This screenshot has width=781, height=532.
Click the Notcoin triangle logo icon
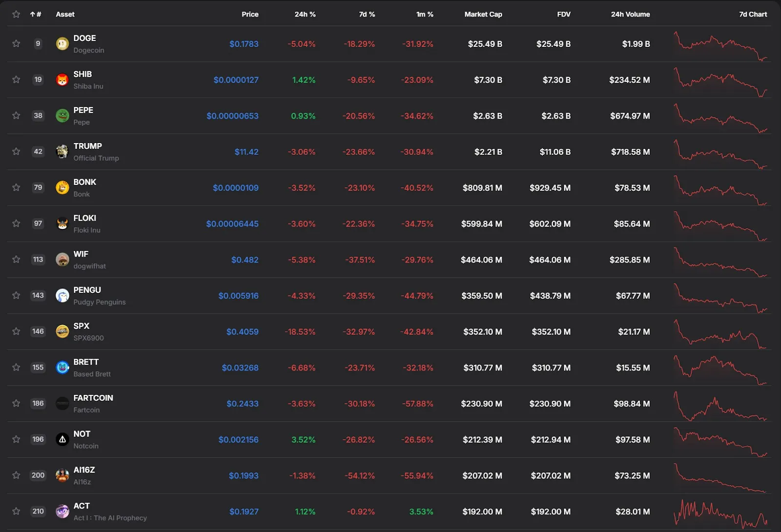tap(62, 439)
